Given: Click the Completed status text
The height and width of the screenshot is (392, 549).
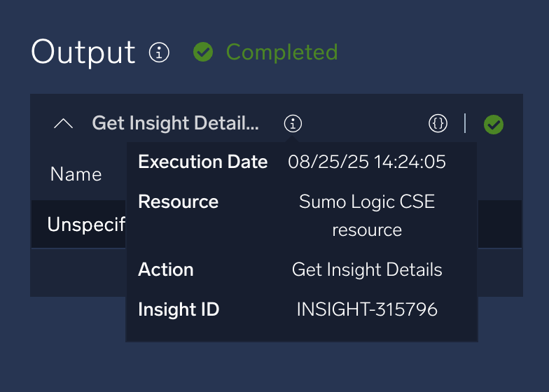Looking at the screenshot, I should point(282,52).
